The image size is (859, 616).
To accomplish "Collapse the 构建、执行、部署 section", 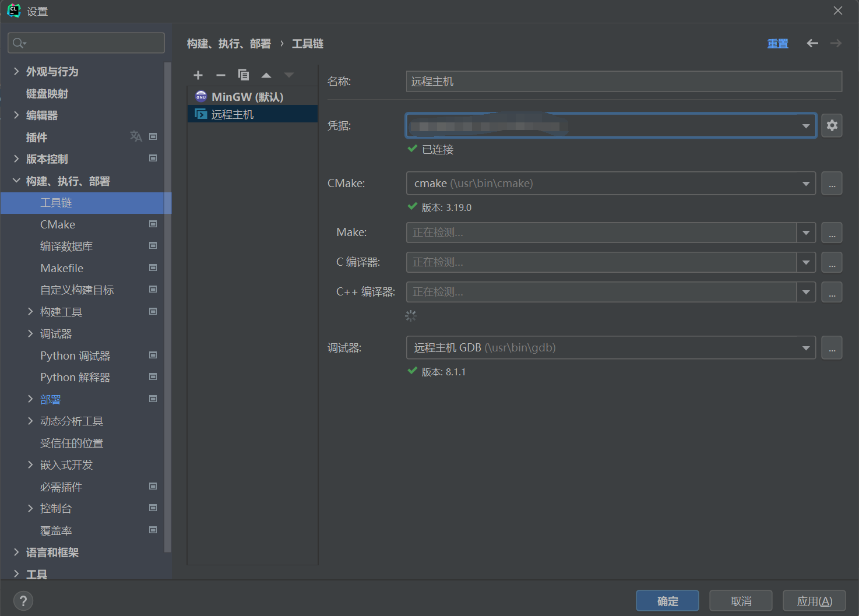I will click(16, 181).
